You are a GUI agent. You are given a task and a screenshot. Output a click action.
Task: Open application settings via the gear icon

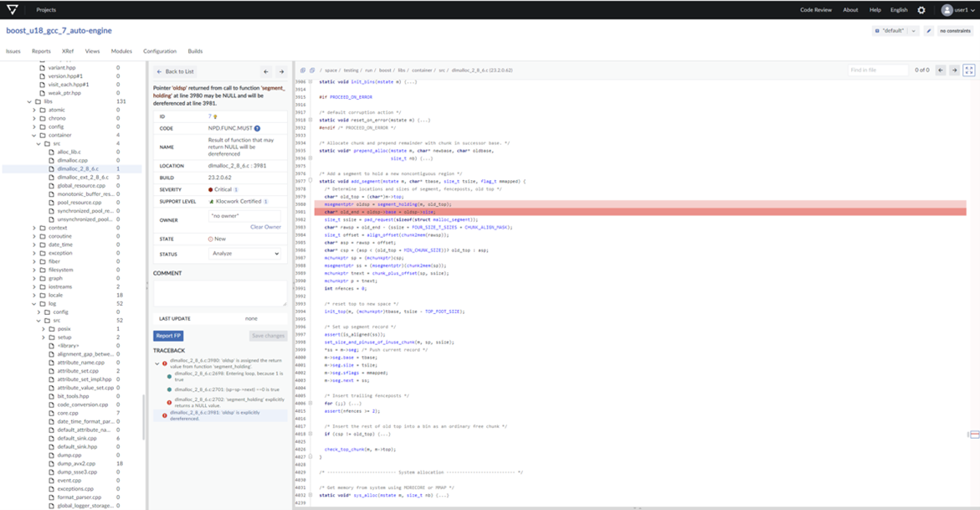click(921, 10)
